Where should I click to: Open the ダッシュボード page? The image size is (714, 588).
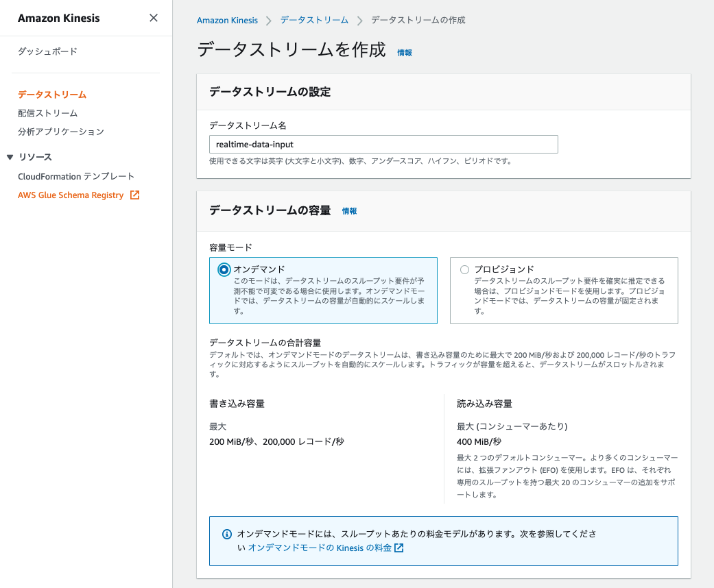click(x=47, y=51)
